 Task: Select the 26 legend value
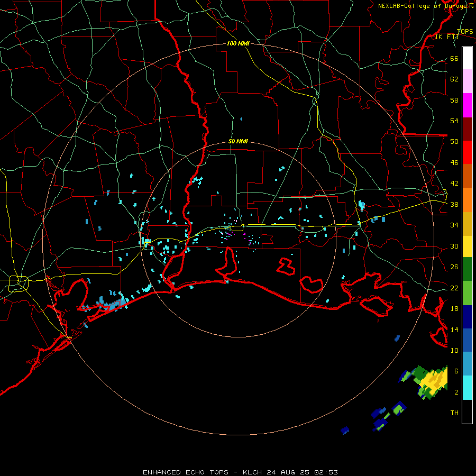(454, 267)
